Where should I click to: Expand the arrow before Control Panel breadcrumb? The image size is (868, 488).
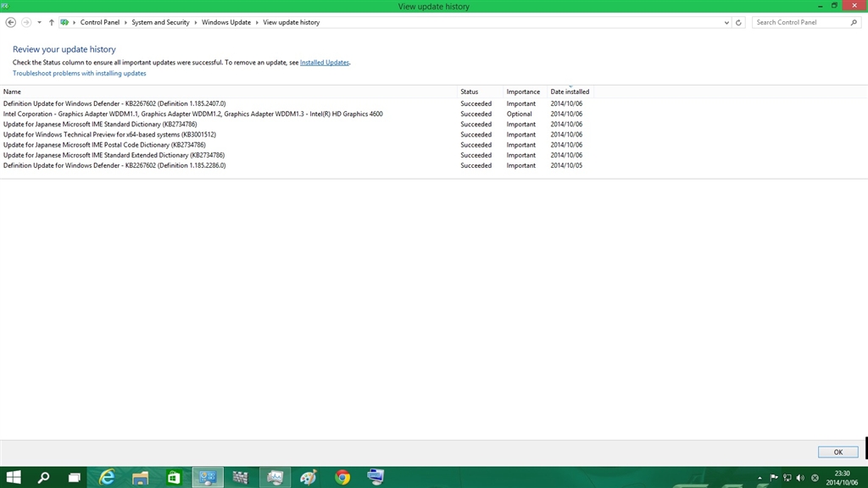[x=75, y=23]
